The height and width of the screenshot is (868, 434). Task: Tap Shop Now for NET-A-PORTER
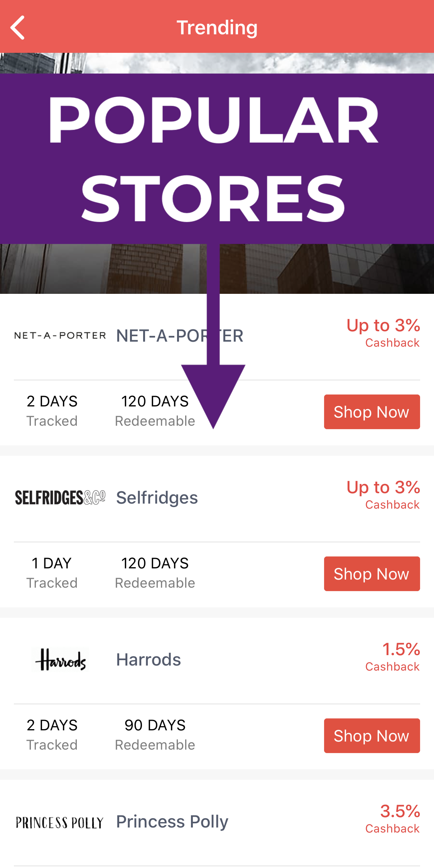(372, 411)
